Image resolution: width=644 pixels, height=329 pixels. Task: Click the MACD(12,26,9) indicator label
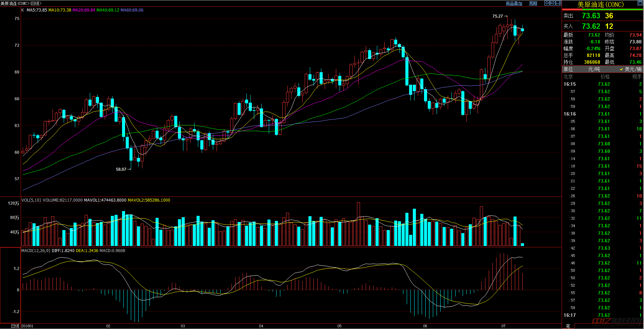tap(36, 251)
